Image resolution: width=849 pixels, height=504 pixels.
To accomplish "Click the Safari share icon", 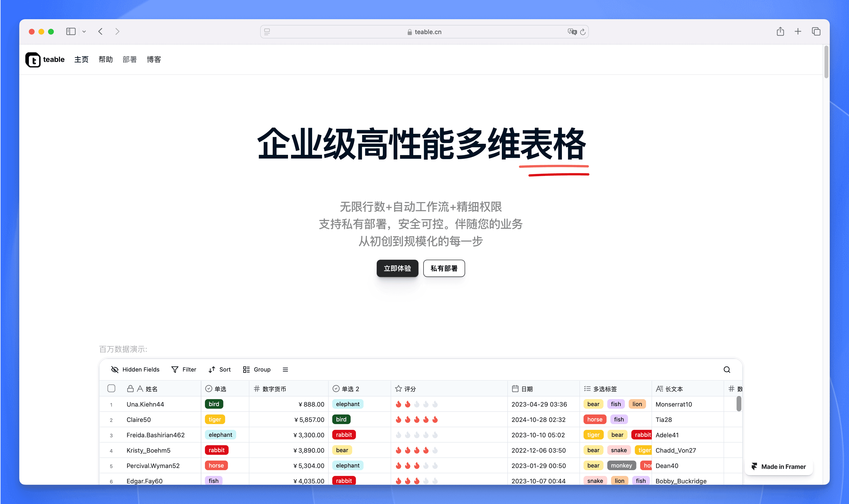I will coord(780,32).
